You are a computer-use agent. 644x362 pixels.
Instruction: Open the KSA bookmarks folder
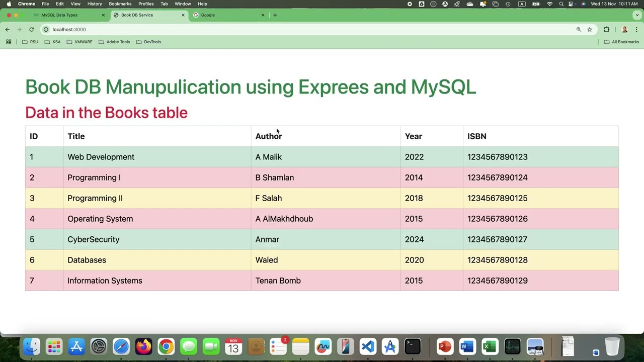point(52,42)
